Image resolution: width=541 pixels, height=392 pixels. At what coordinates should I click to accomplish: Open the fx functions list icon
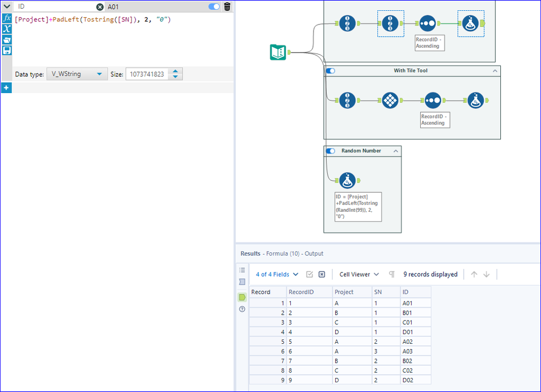point(6,18)
